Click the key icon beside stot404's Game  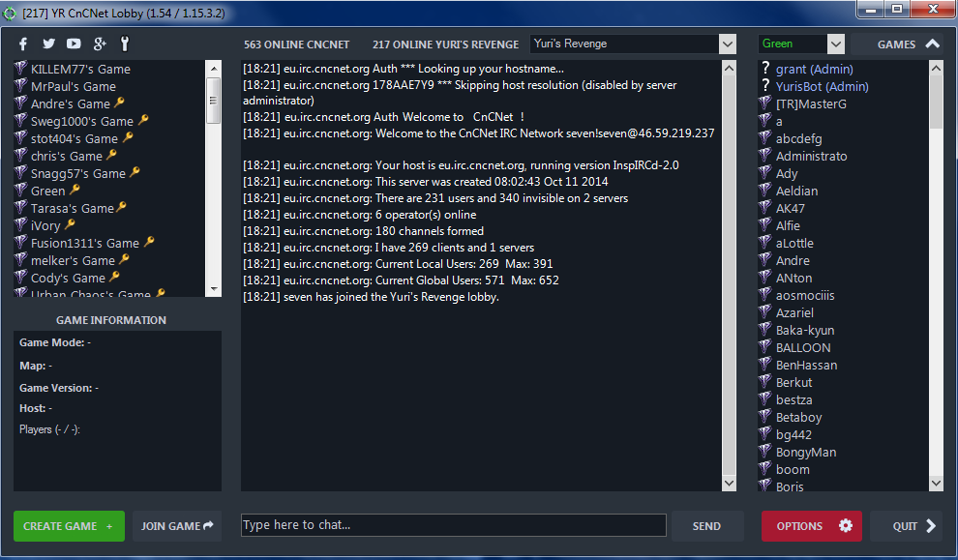coord(128,137)
